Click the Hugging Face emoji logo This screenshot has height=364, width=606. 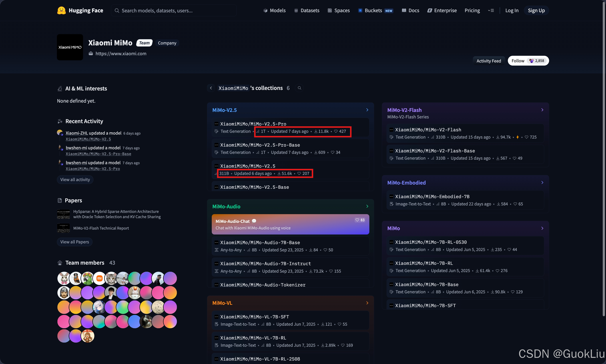coord(61,11)
